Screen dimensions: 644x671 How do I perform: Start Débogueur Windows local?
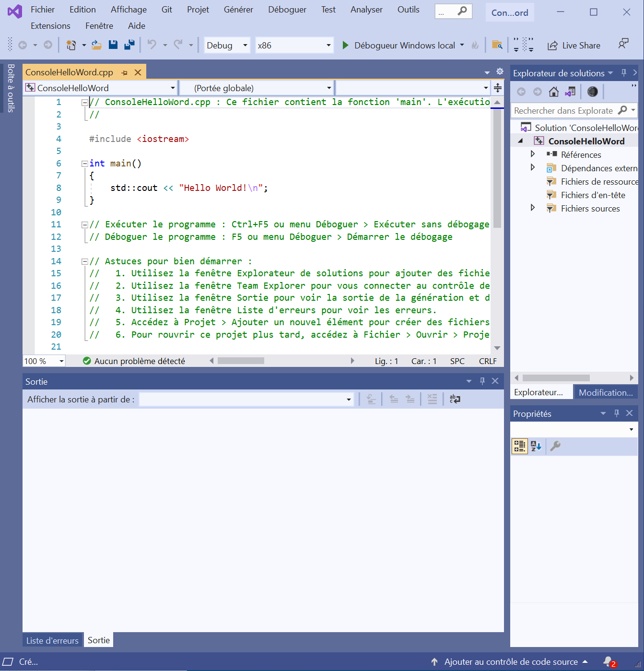[x=399, y=46]
